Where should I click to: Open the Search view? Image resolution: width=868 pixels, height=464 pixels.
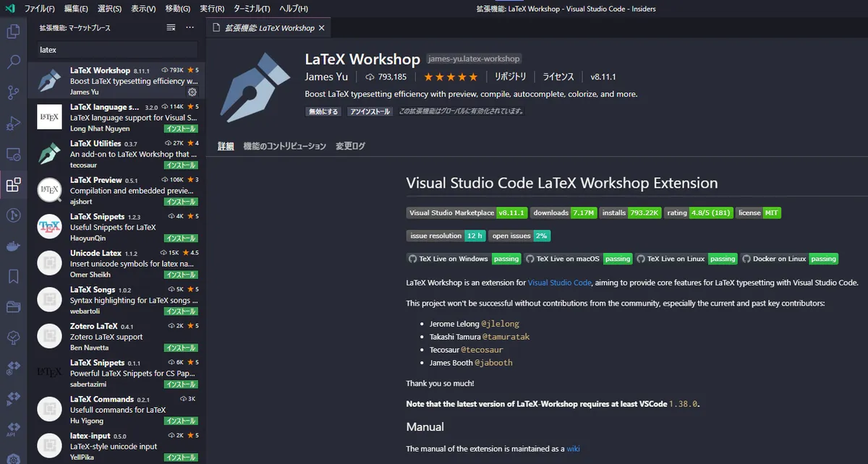click(x=12, y=62)
